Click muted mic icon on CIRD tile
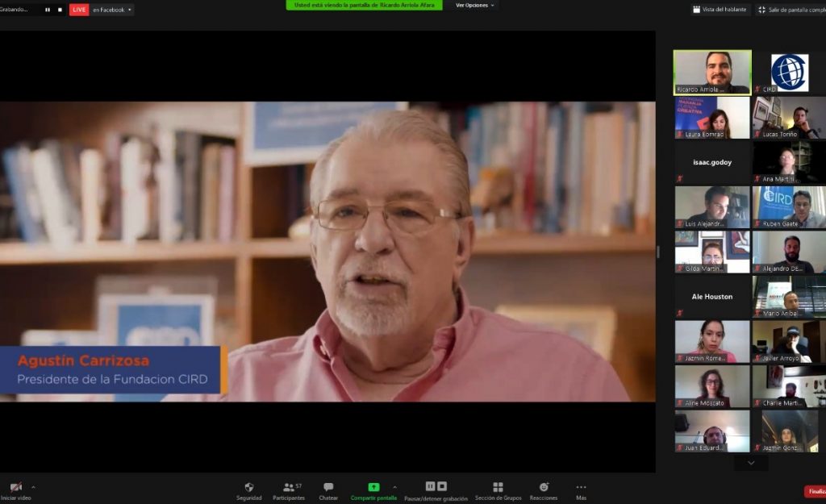This screenshot has width=826, height=504. 757,90
